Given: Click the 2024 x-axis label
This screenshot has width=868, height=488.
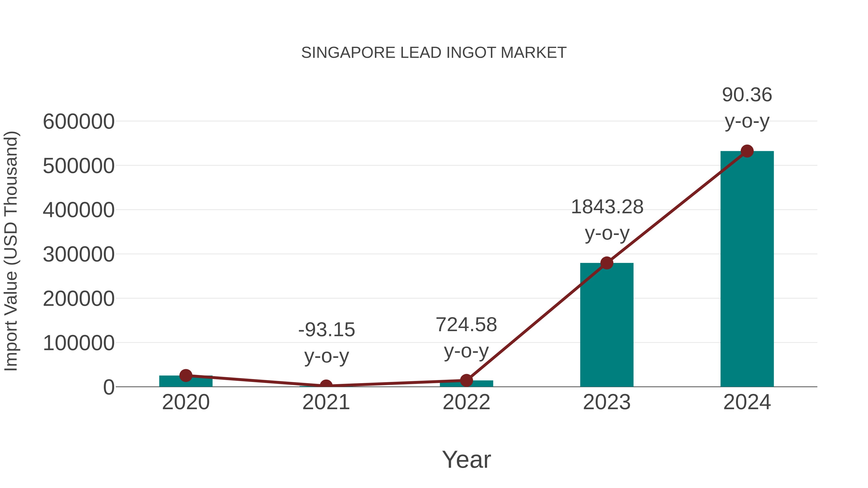Looking at the screenshot, I should pos(747,402).
